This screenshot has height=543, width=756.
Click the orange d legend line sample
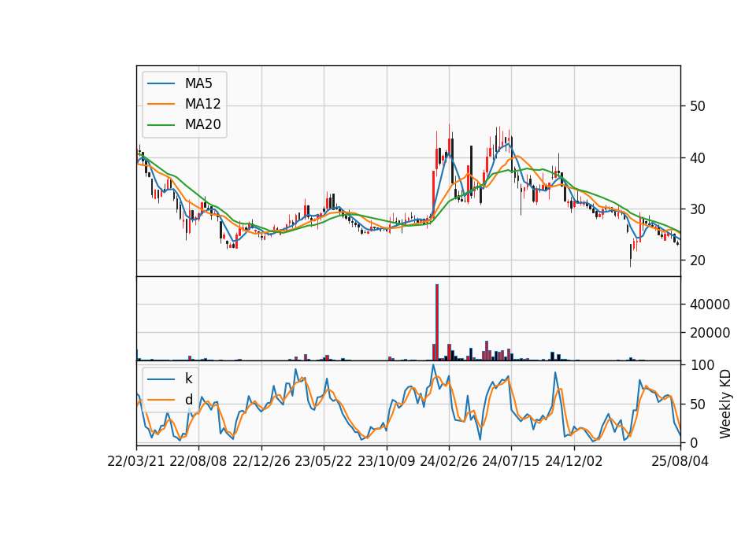coord(161,400)
